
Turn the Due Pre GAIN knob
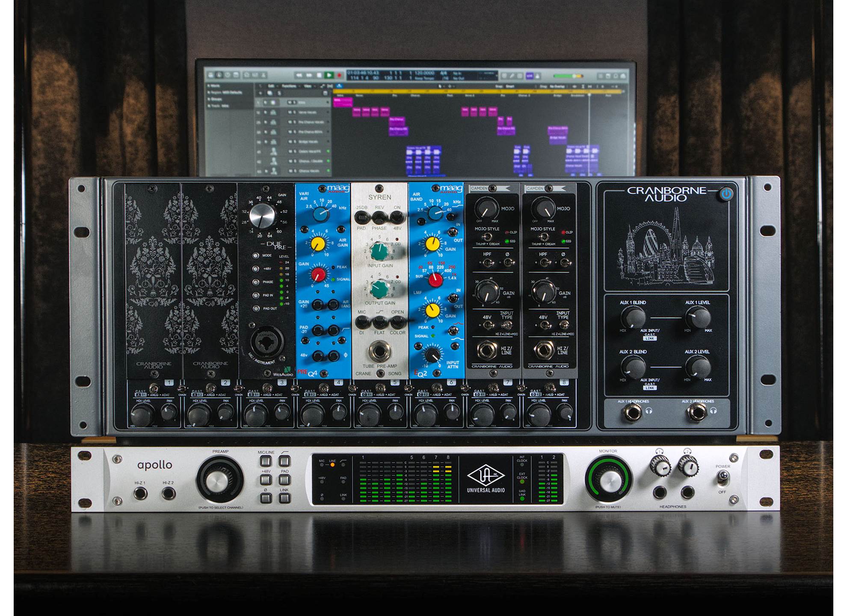(263, 216)
